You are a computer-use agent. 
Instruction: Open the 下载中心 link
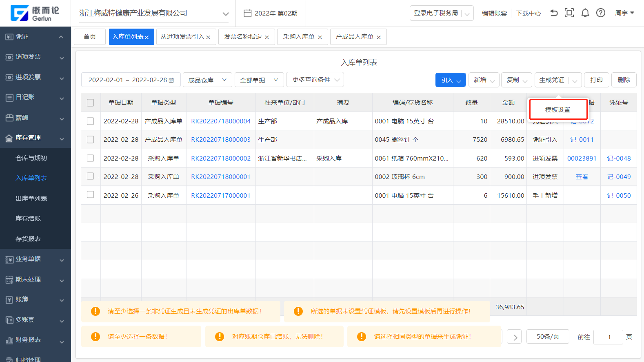tap(529, 13)
